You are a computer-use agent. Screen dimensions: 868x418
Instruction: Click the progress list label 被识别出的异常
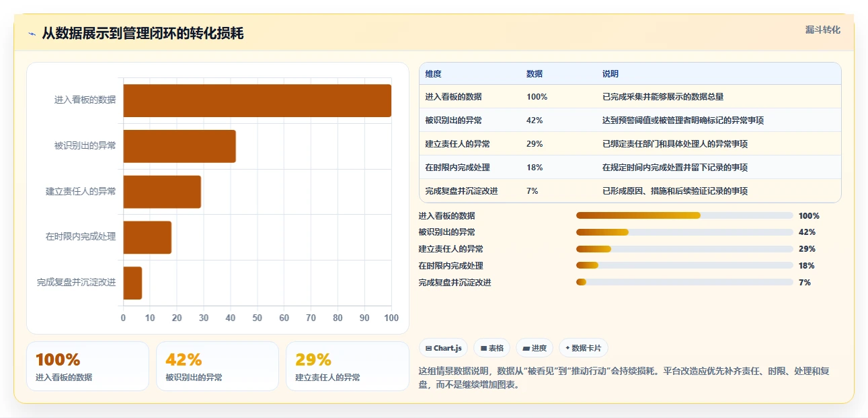(x=446, y=232)
